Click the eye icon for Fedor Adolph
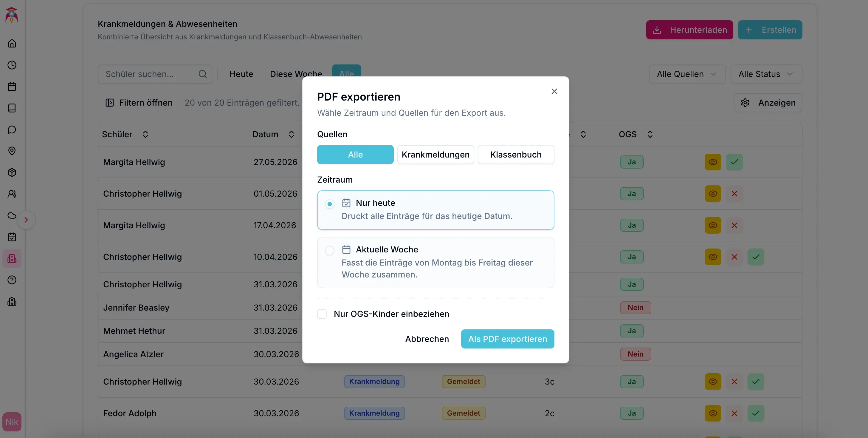Screen dimensions: 868x438 coord(713,414)
